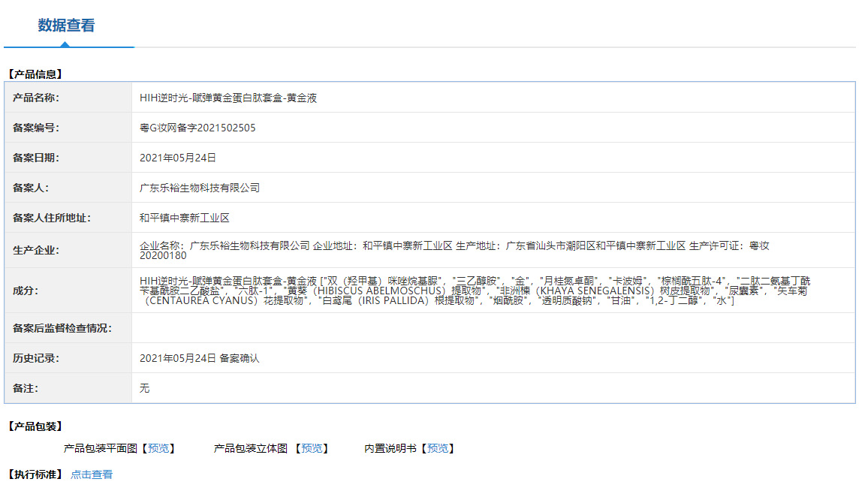868x497 pixels.
Task: Click the 产品包装平面图 label text
Action: point(100,448)
